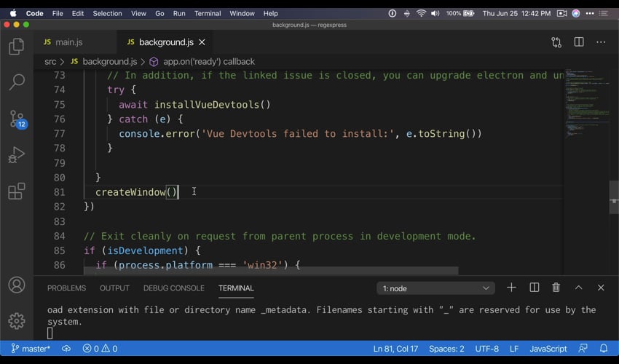Click the volume icon in menu bar
The width and height of the screenshot is (619, 364).
click(x=435, y=13)
